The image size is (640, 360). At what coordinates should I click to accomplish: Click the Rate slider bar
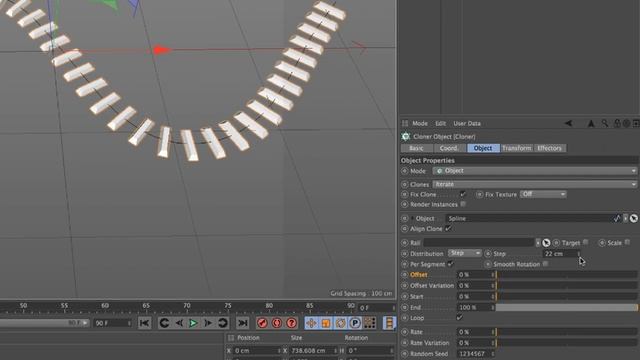[567, 332]
